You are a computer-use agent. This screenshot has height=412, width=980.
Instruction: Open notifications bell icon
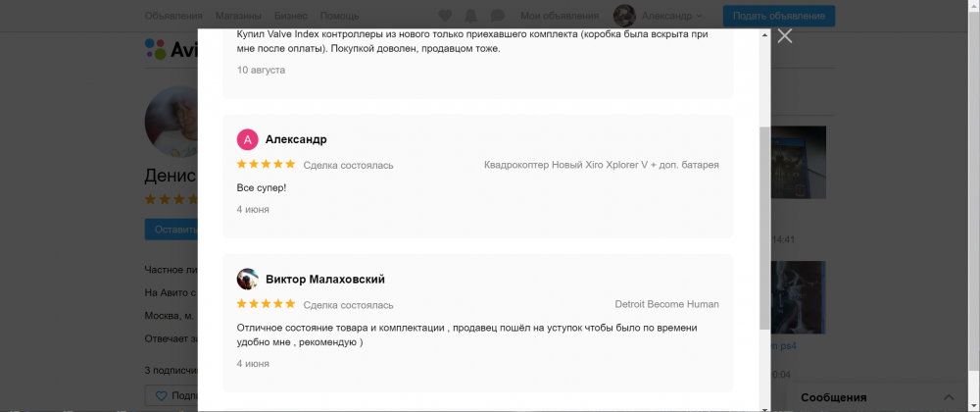coord(470,16)
